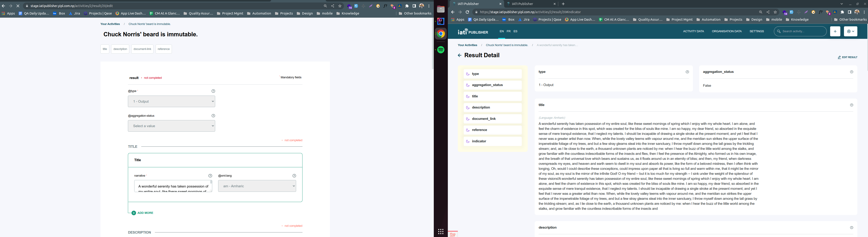
Task: Click the user account icon in IATI header
Action: click(851, 31)
